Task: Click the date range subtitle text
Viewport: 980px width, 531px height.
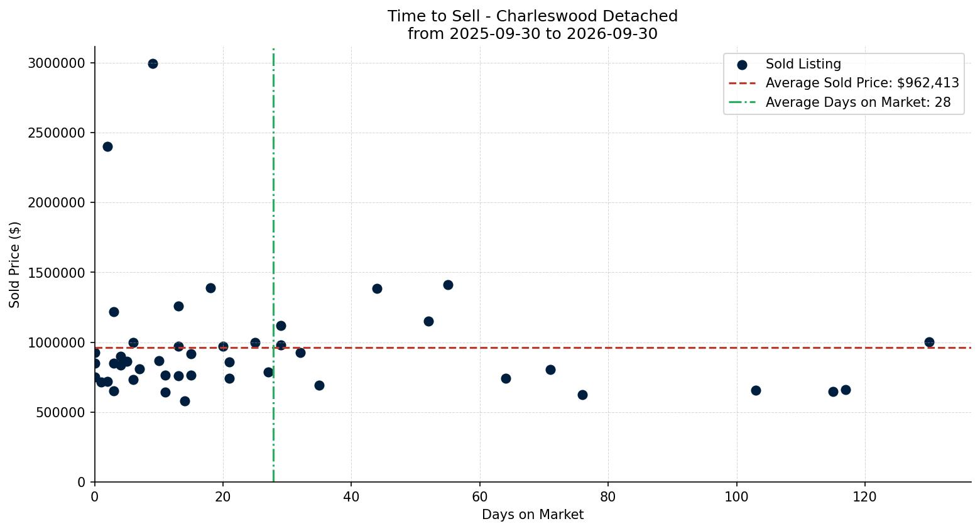Action: 532,34
